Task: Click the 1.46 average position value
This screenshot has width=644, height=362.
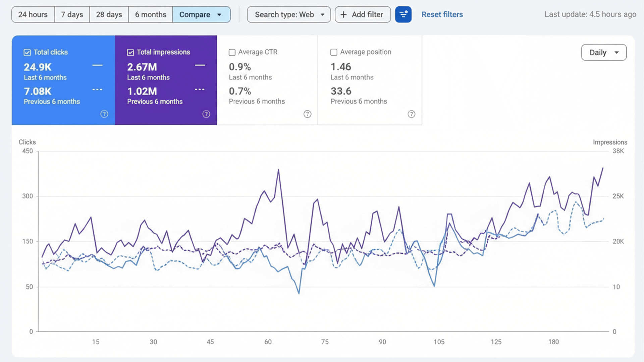Action: [x=341, y=67]
